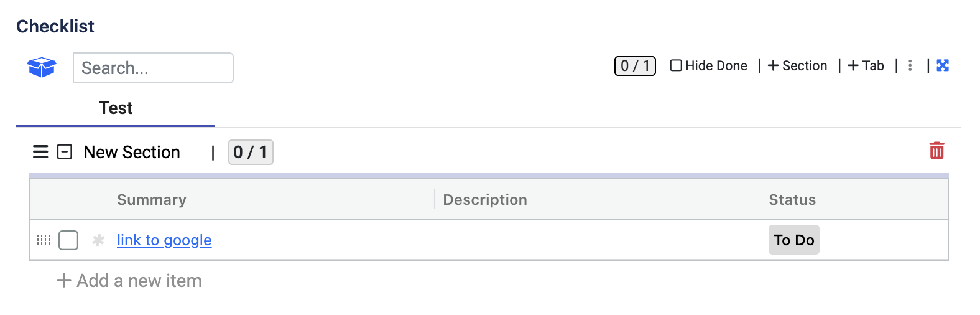Click into the Search input field
This screenshot has width=980, height=315.
click(153, 68)
